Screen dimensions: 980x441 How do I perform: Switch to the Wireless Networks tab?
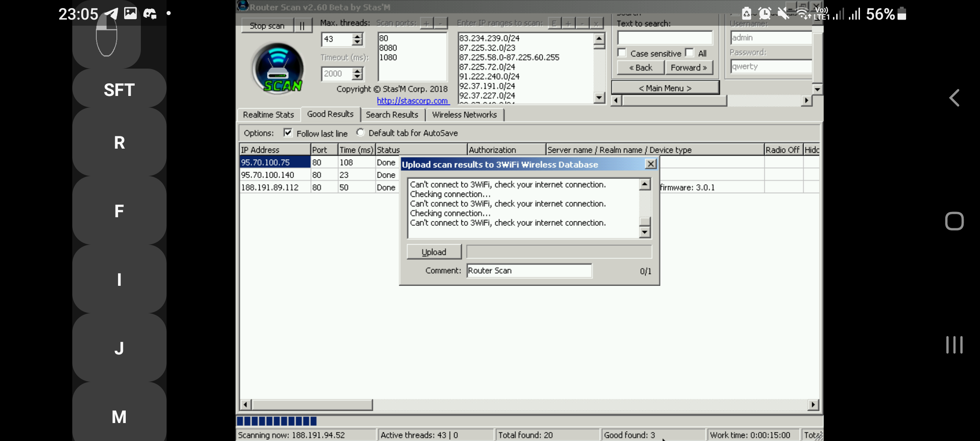click(464, 115)
